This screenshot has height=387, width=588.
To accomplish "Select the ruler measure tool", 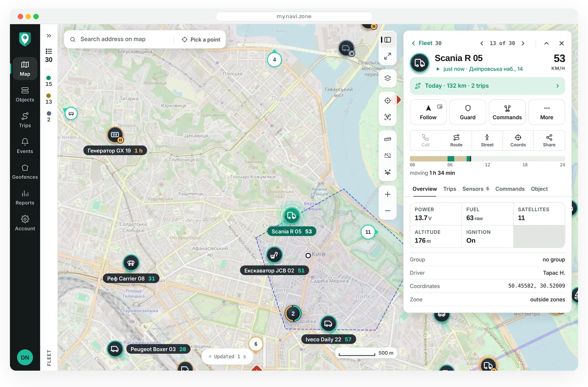I will coord(387,139).
